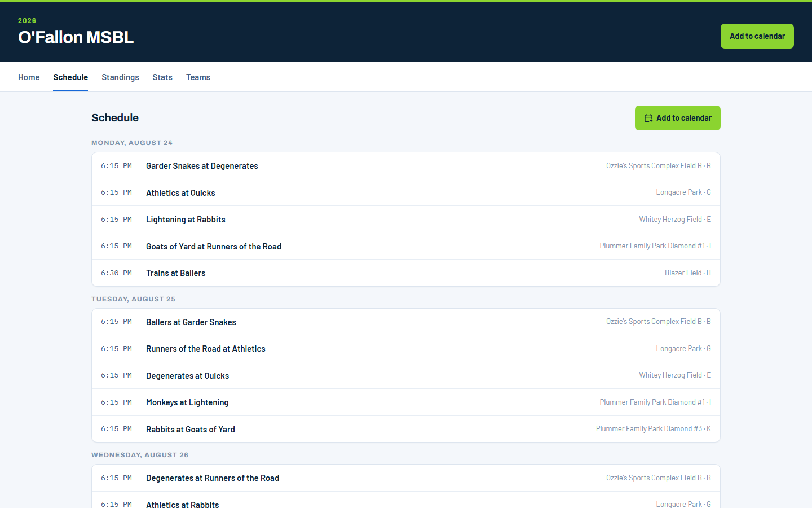812x508 pixels.
Task: Go to the Teams tab
Action: click(x=198, y=77)
